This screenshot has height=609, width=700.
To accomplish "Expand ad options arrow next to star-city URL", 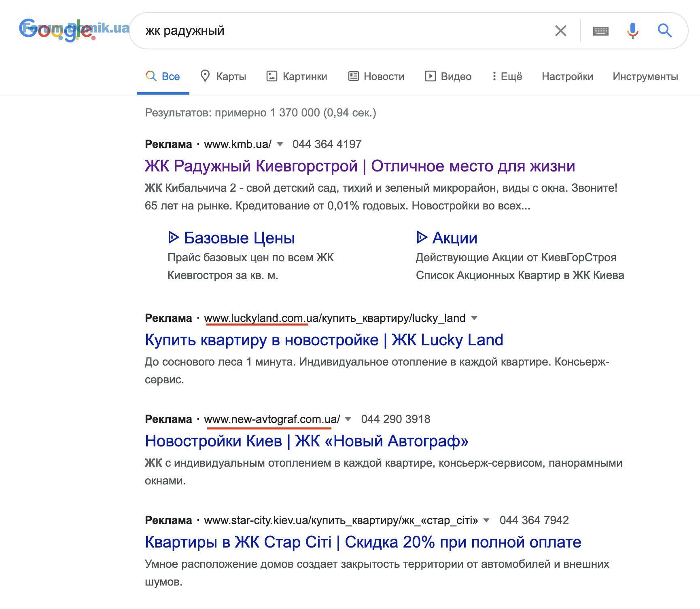I will click(487, 521).
